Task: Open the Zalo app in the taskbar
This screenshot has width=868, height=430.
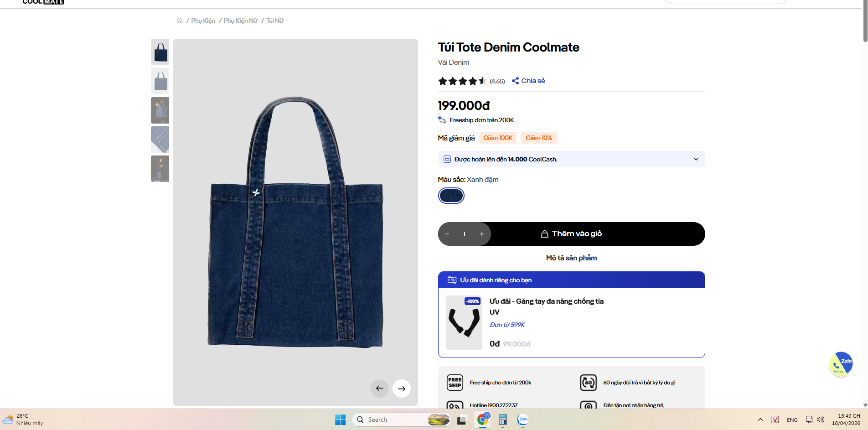Action: point(523,420)
